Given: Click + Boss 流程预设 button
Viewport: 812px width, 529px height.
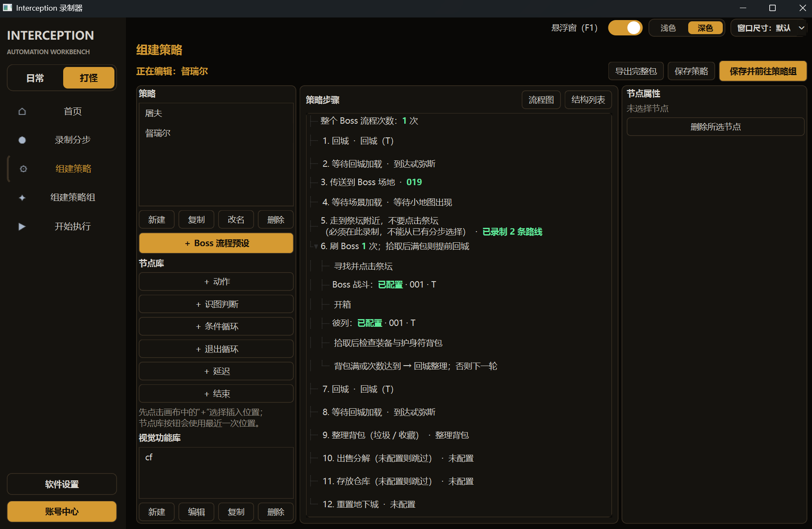Looking at the screenshot, I should point(216,243).
